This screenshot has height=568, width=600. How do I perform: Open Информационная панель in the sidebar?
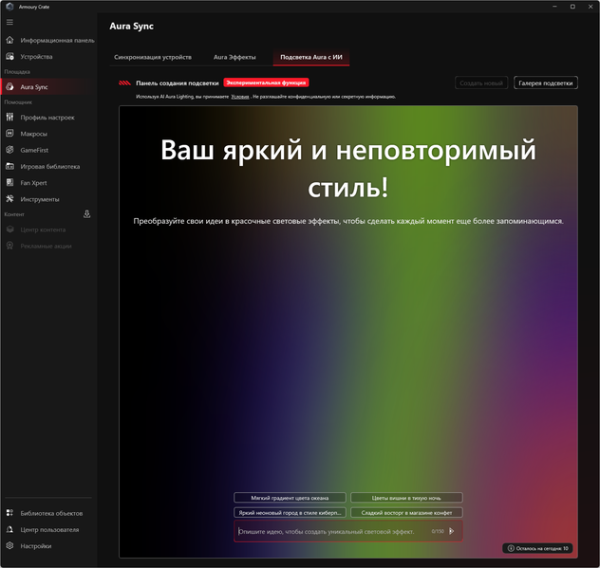click(x=48, y=40)
